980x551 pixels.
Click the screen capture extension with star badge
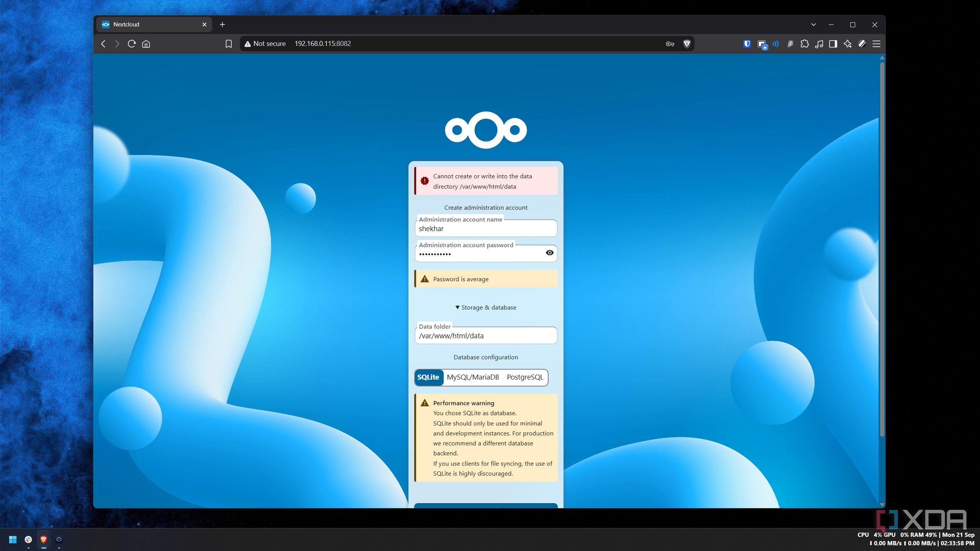click(x=762, y=44)
